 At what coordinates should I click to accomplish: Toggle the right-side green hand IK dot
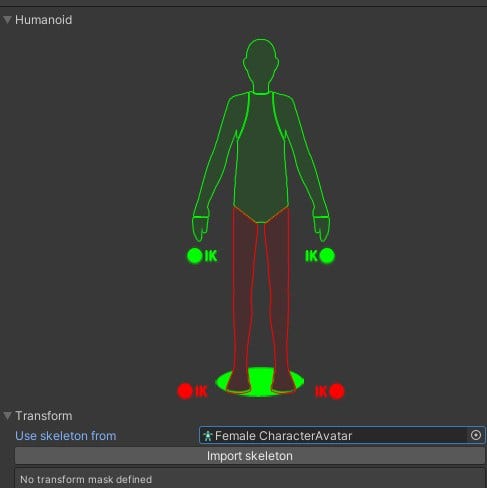click(x=327, y=256)
